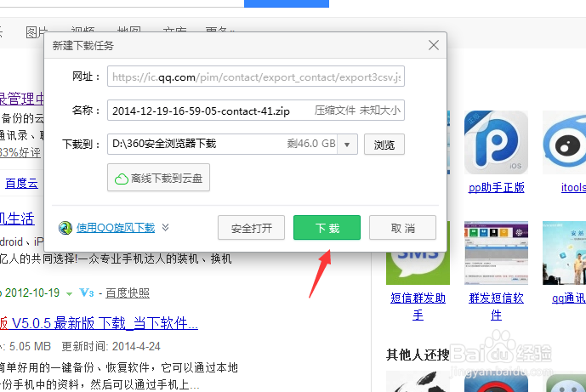Edit the 名称 filename field
Screen dimensions: 586x392
pos(256,111)
